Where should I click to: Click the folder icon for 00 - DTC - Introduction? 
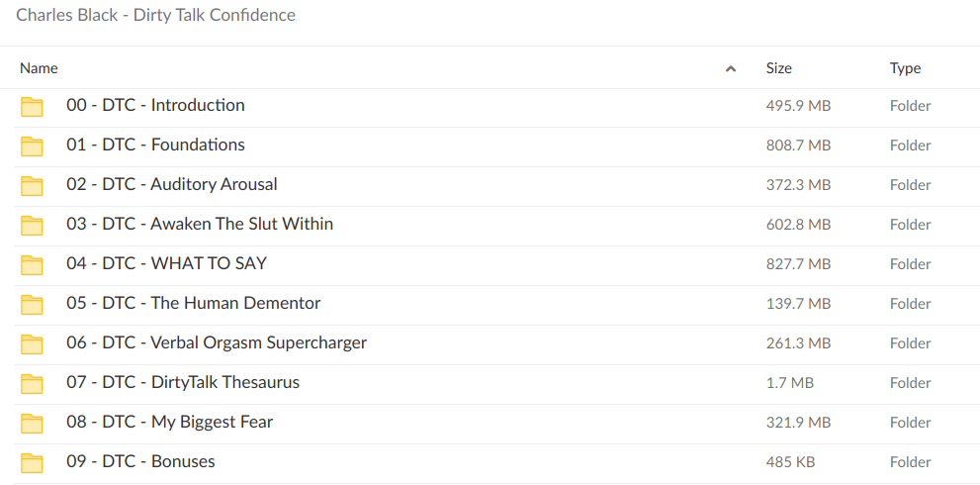(x=32, y=107)
